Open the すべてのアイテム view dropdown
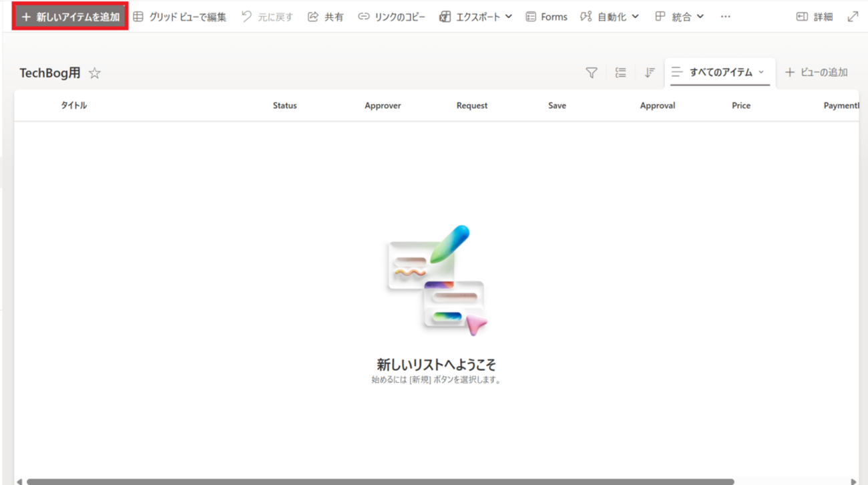 [x=720, y=72]
